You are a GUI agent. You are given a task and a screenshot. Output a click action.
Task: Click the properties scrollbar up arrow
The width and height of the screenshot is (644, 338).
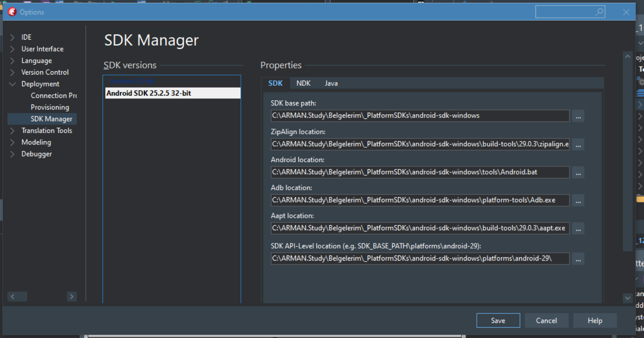[x=627, y=56]
